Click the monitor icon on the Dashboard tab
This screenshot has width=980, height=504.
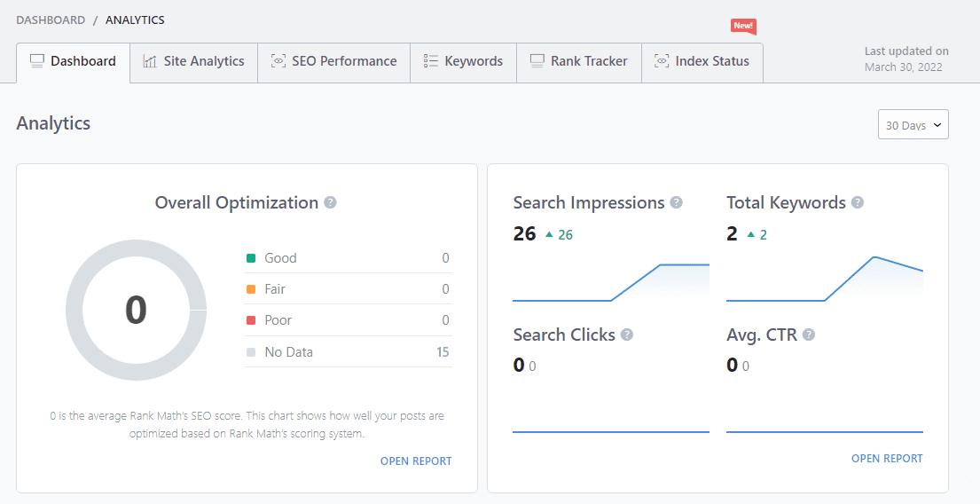[37, 61]
